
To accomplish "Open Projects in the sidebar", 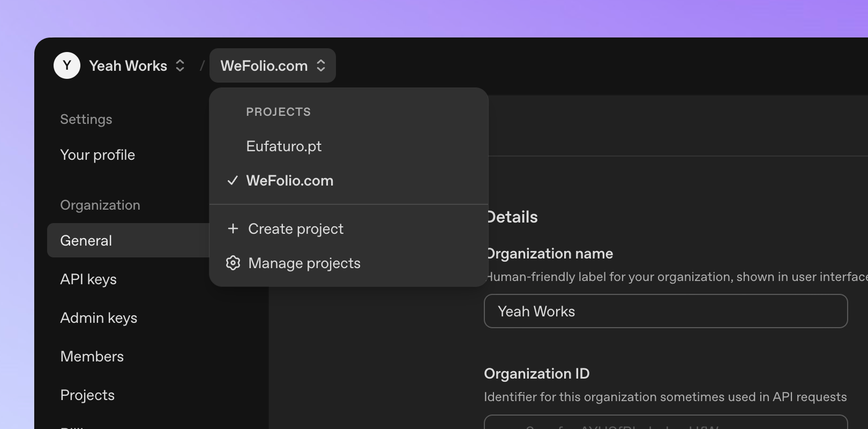I will [87, 395].
